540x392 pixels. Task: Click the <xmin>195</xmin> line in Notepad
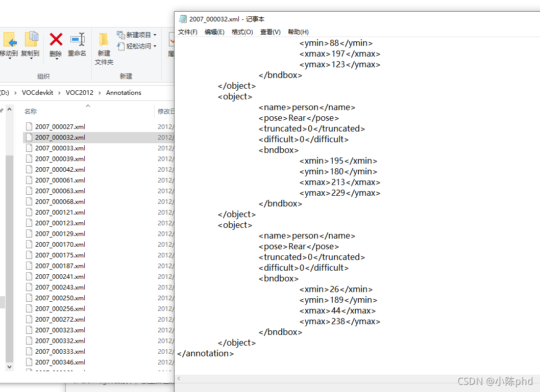338,161
